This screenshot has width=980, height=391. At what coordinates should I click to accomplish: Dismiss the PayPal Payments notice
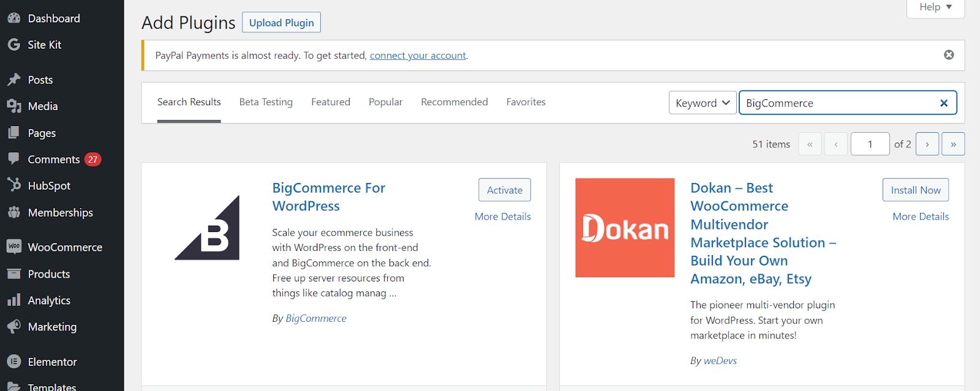pyautogui.click(x=949, y=55)
